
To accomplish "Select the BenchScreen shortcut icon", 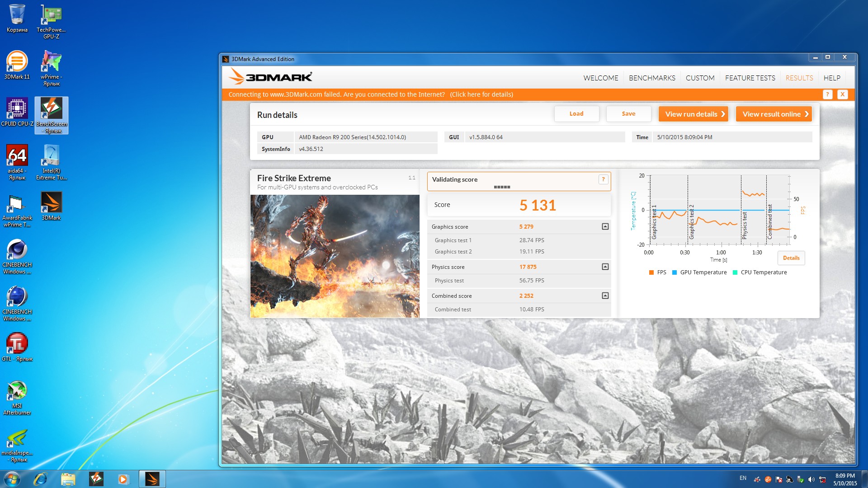I will (x=52, y=115).
